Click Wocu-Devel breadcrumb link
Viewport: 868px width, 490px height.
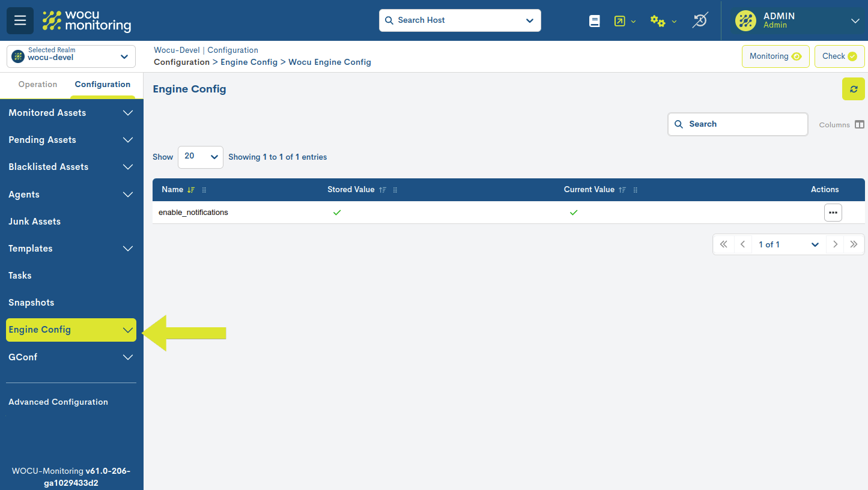click(177, 50)
